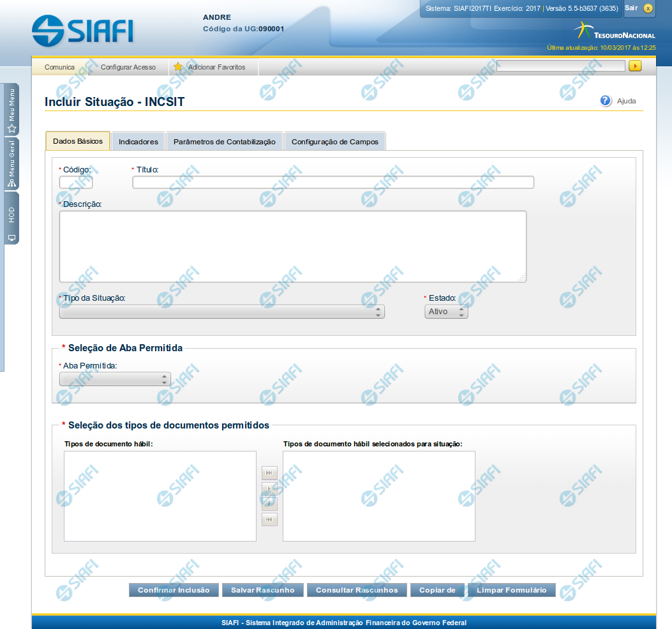The width and height of the screenshot is (672, 629).
Task: Click the yellow star Adicionar Favoritos icon
Action: point(178,67)
